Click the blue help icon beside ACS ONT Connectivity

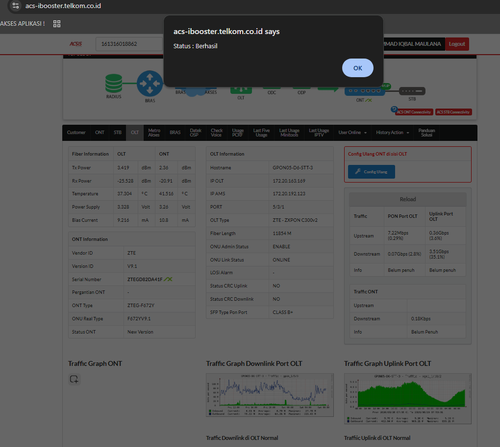[394, 109]
